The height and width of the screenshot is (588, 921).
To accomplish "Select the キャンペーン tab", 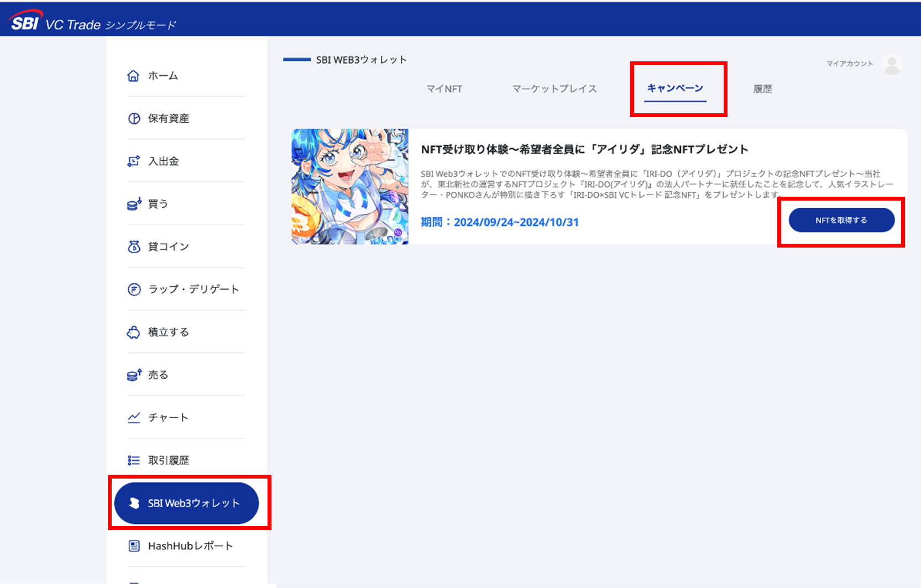I will click(676, 88).
